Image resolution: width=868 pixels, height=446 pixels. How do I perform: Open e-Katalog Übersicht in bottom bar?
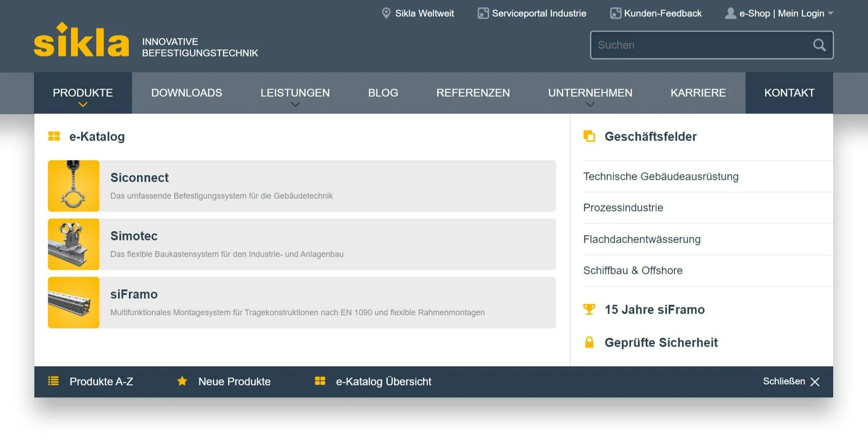(383, 381)
